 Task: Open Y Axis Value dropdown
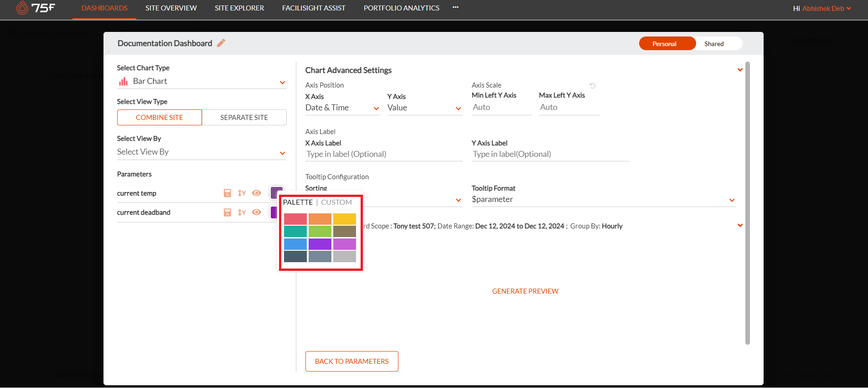[x=425, y=108]
